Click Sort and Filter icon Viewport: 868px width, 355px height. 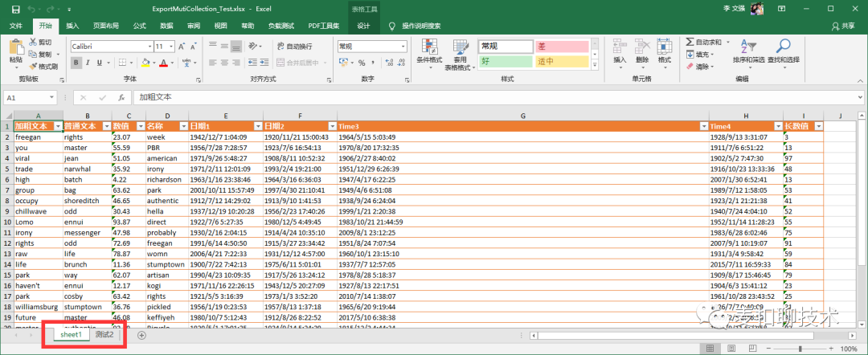coord(747,47)
